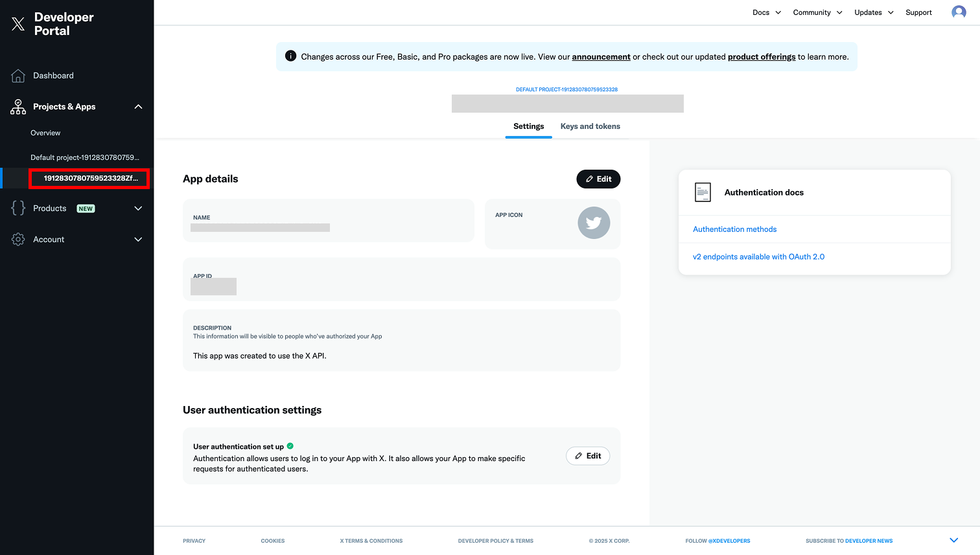980x555 pixels.
Task: Select the app 1912830780759523328Zf in sidebar
Action: click(91, 178)
